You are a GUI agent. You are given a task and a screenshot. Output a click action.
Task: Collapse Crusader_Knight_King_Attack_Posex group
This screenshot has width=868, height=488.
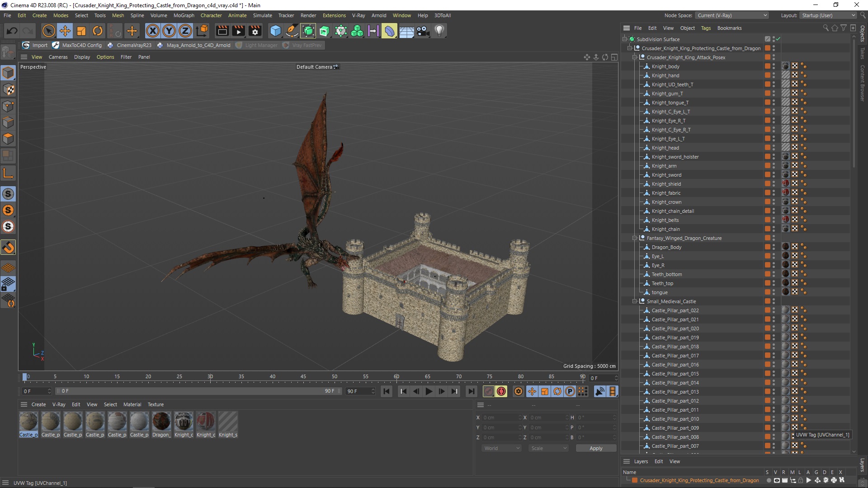pyautogui.click(x=635, y=57)
